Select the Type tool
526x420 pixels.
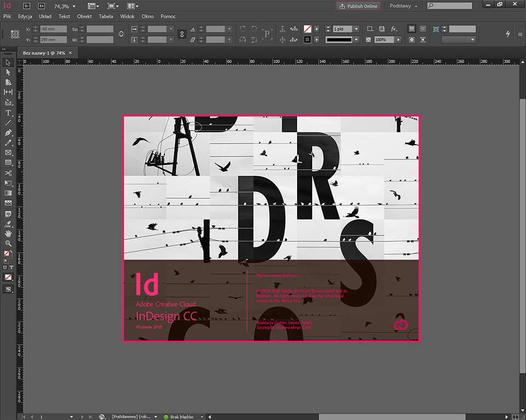pos(8,113)
